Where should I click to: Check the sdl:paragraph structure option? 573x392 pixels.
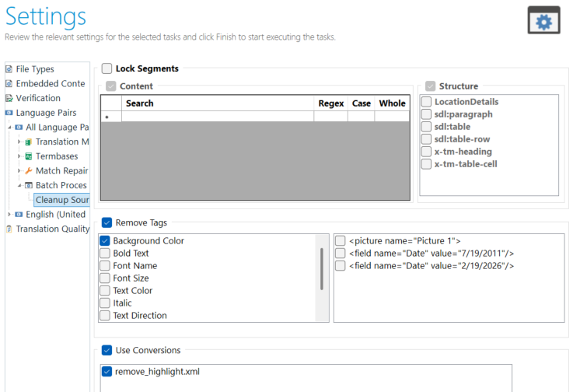[x=426, y=114]
